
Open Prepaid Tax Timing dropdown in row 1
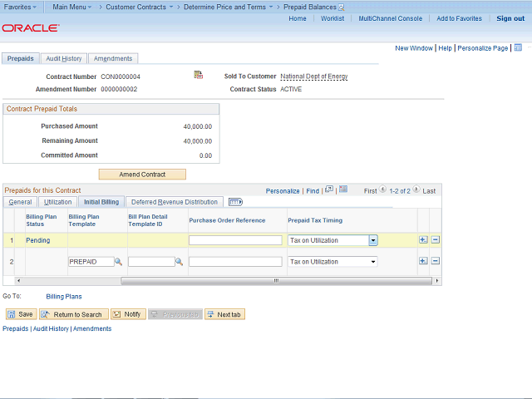coord(373,240)
